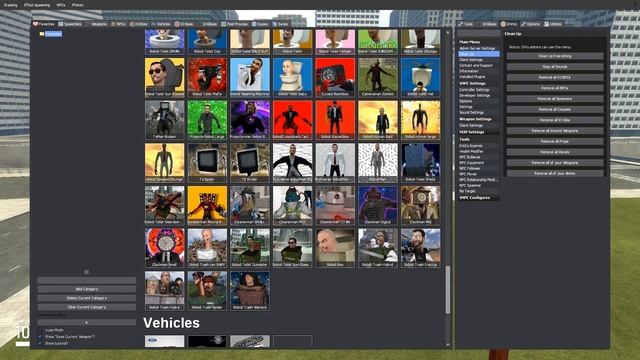Click the Remove all Spawners button
This screenshot has height=360, width=640.
tap(555, 99)
